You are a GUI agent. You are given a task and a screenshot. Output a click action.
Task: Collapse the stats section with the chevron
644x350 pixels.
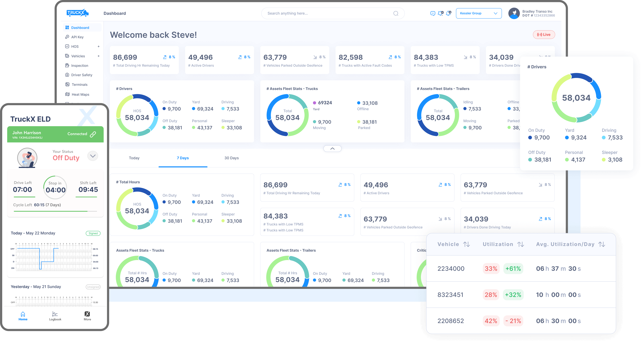coord(332,148)
